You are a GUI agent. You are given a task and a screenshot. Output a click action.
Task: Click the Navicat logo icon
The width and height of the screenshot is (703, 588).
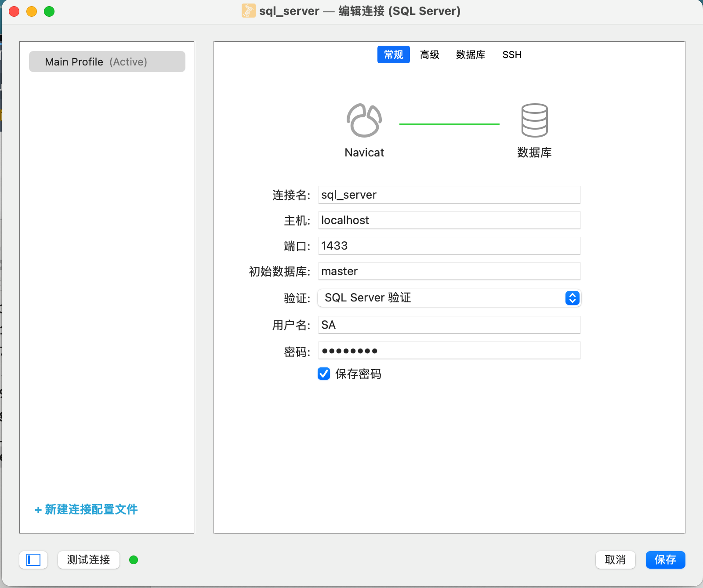pyautogui.click(x=364, y=120)
